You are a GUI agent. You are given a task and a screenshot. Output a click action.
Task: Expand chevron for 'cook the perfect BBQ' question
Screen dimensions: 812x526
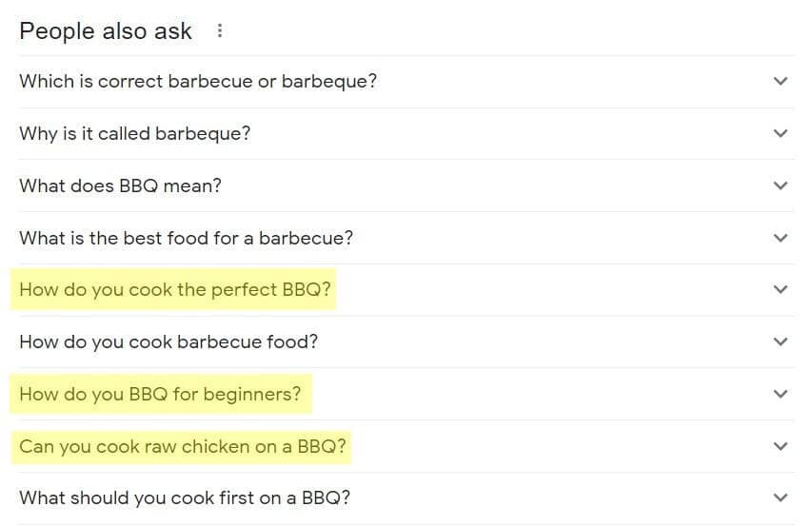tap(781, 290)
